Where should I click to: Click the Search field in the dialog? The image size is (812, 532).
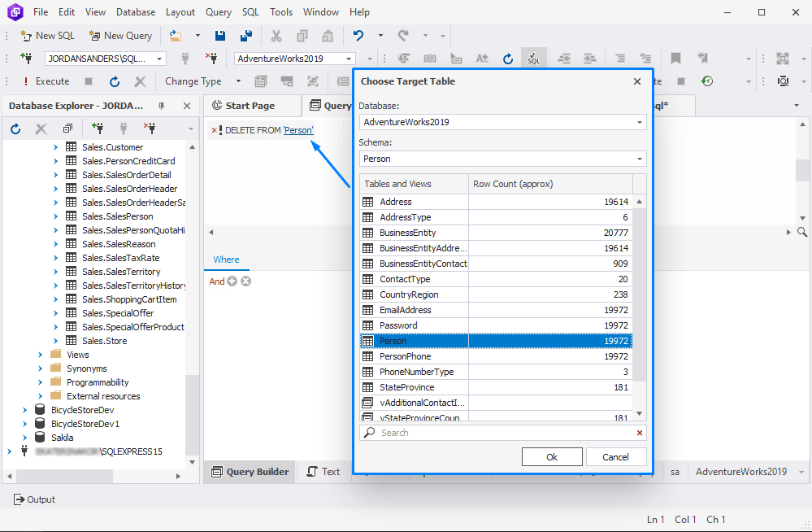click(x=502, y=433)
